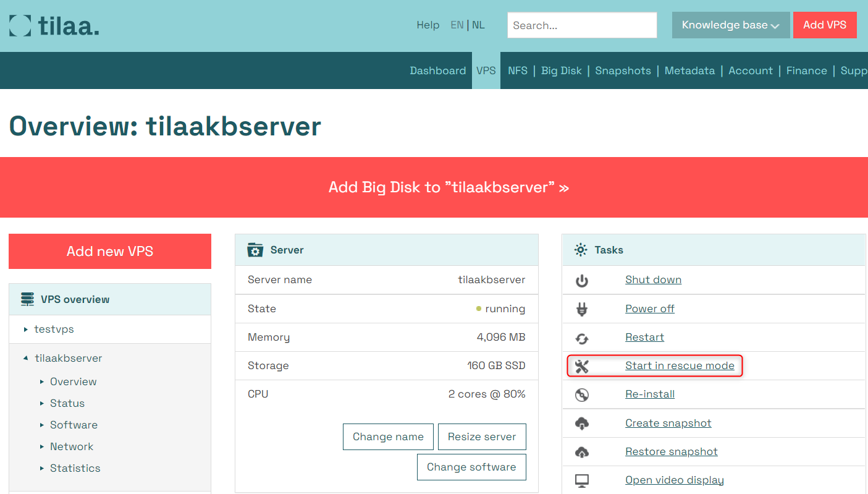Open Overview under tilaakbserver
Viewport: 868px width, 494px height.
74,381
